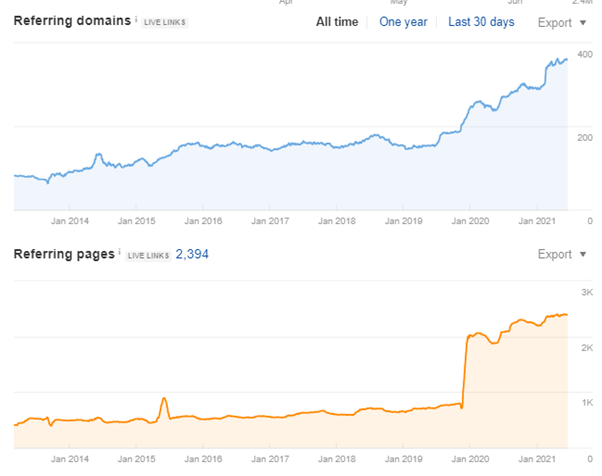
Task: Click Jan 2021 label on pages chart
Action: tap(537, 459)
